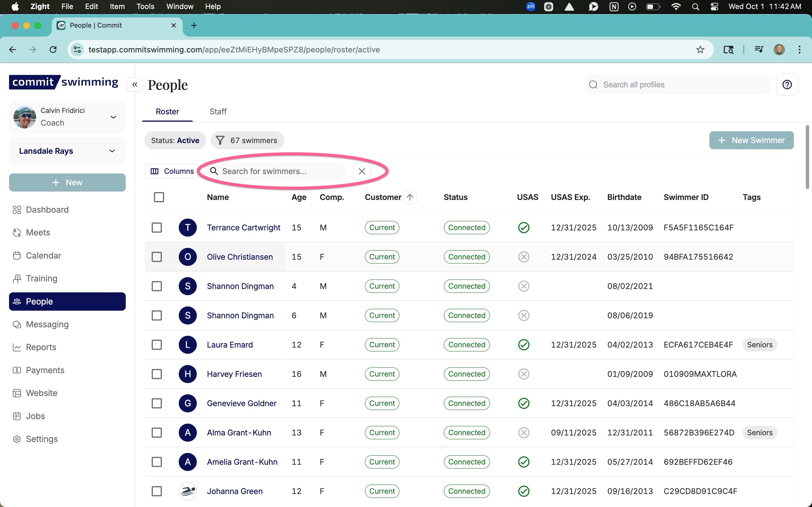This screenshot has height=507, width=812.
Task: Go to Payments in the sidebar
Action: tap(45, 370)
